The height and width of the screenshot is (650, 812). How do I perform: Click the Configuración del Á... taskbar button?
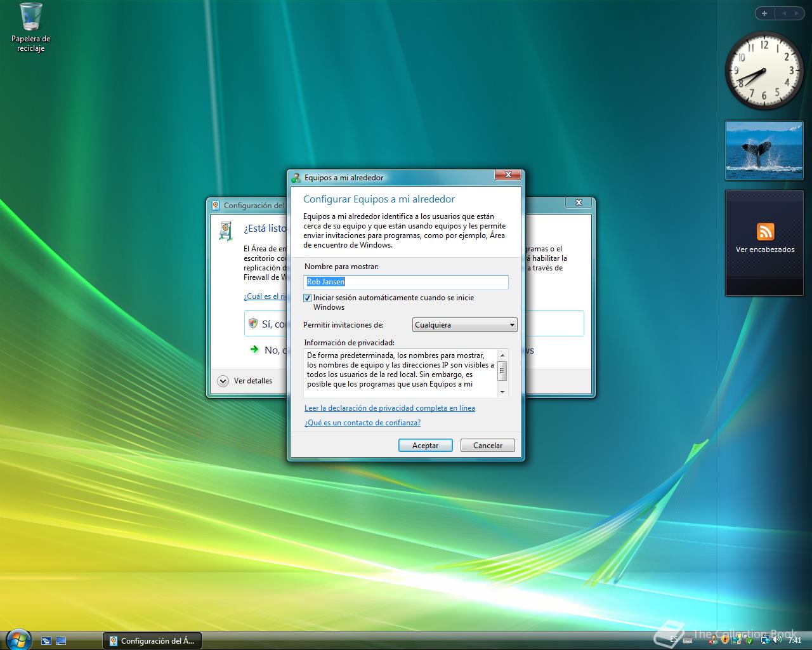[152, 640]
